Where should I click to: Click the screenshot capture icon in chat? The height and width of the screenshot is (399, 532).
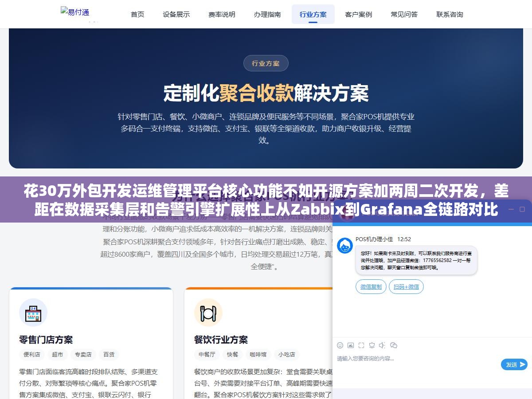click(361, 345)
